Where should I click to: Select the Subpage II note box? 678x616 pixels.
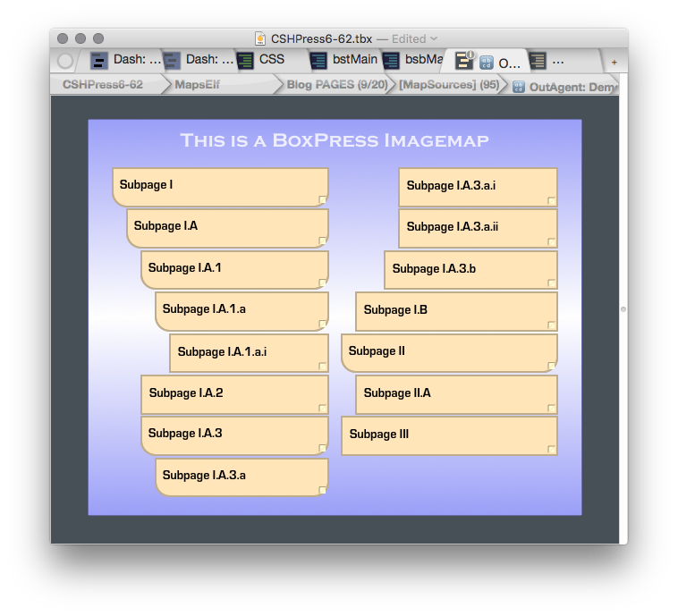449,352
